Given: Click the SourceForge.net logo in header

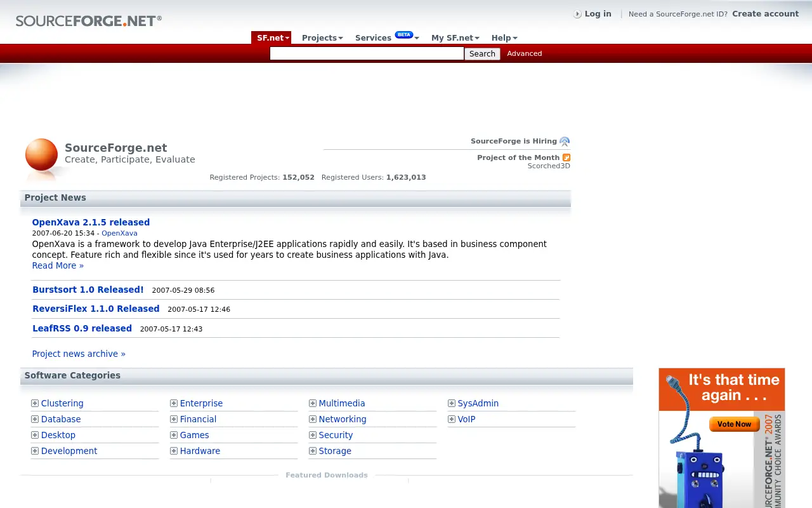Looking at the screenshot, I should 88,21.
